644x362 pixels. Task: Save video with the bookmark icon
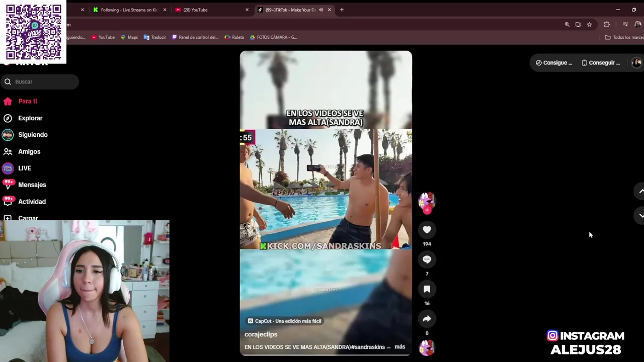[x=427, y=289]
